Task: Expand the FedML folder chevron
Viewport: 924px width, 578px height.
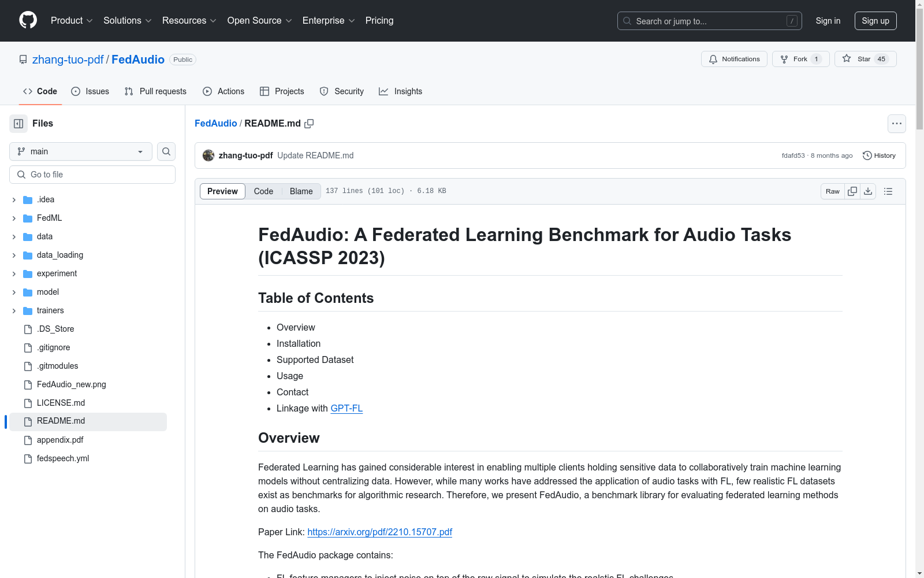Action: pos(14,218)
